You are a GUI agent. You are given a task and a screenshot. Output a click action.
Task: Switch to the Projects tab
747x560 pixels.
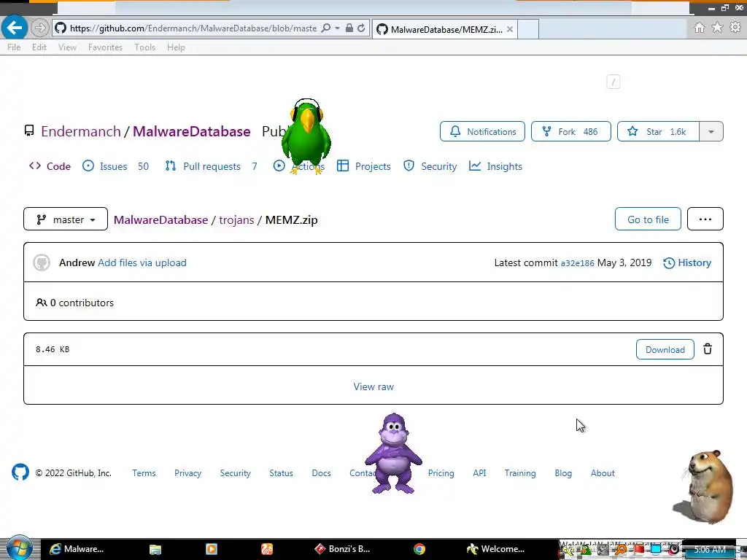[364, 166]
